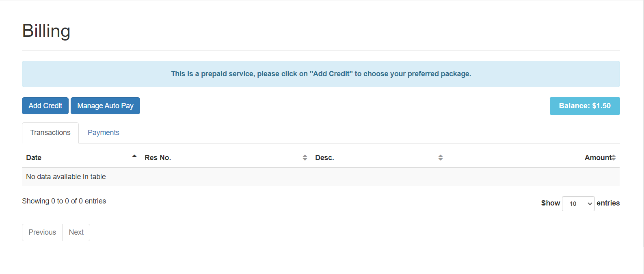Go to the Previous page
The width and height of the screenshot is (644, 274).
click(x=42, y=232)
